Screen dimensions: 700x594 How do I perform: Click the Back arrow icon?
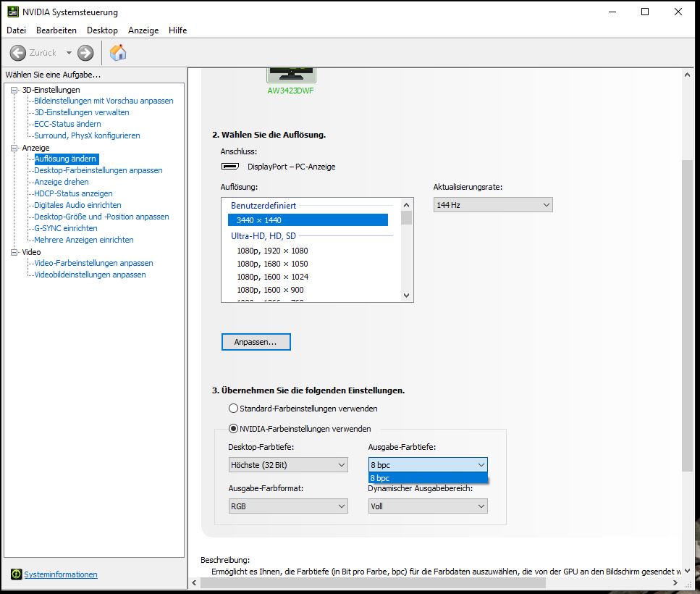coord(18,53)
